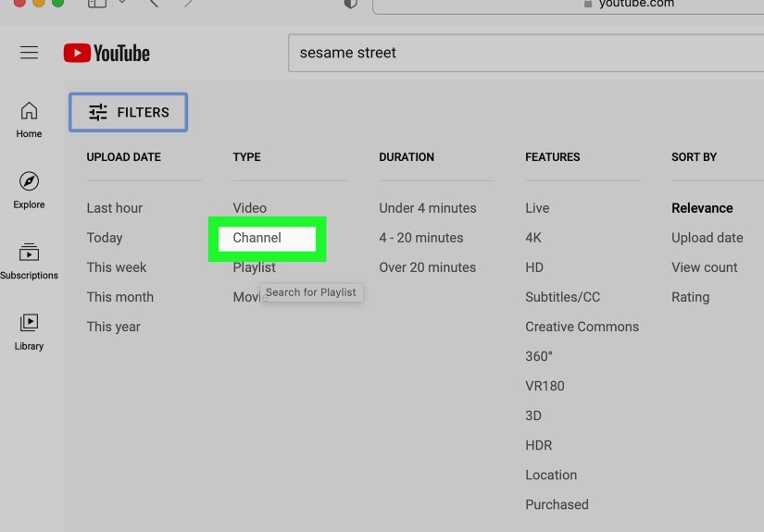The height and width of the screenshot is (532, 764).
Task: Enable Creative Commons filter
Action: tap(582, 327)
